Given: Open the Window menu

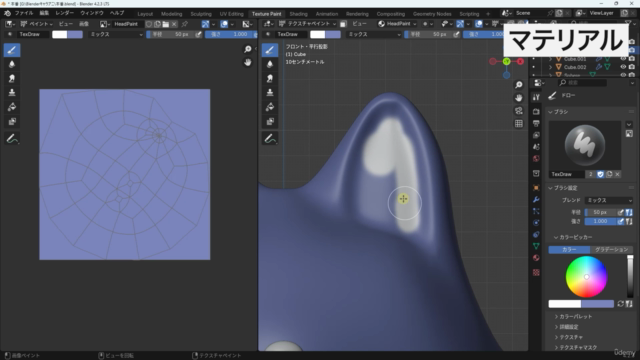Looking at the screenshot, I should tap(92, 13).
